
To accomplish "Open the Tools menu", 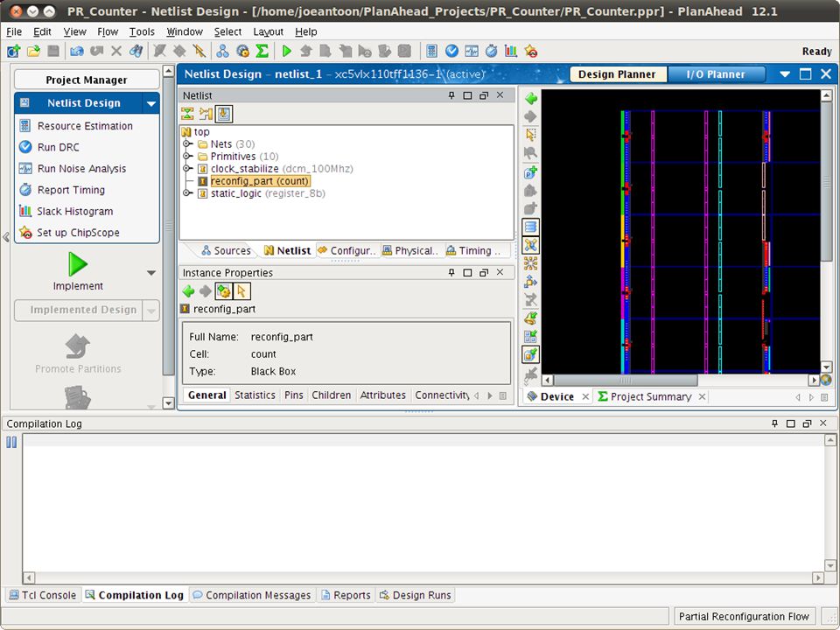I will point(142,32).
